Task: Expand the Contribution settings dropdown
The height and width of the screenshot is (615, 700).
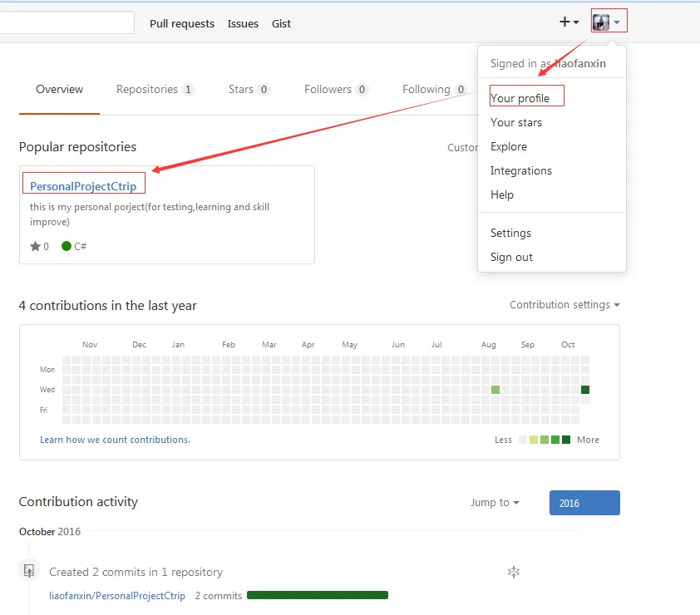Action: click(564, 304)
